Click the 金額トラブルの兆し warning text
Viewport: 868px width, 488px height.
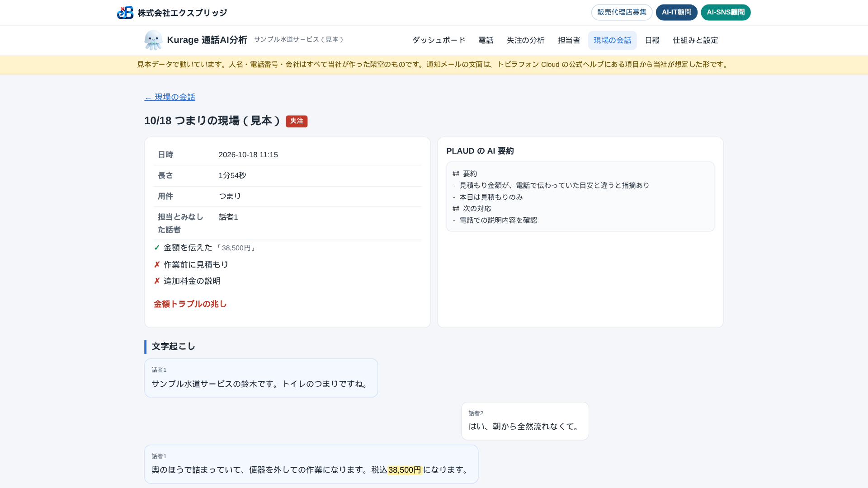click(190, 304)
